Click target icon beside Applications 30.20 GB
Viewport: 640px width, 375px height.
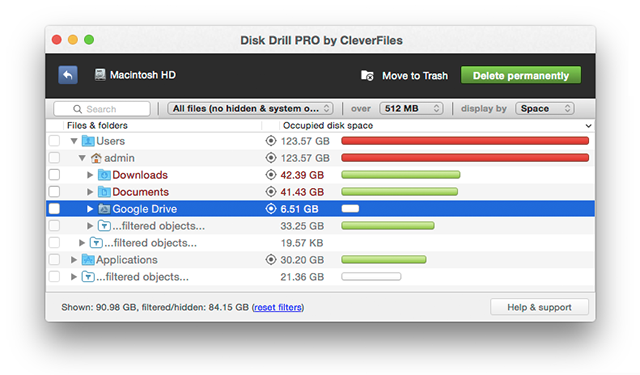(271, 260)
